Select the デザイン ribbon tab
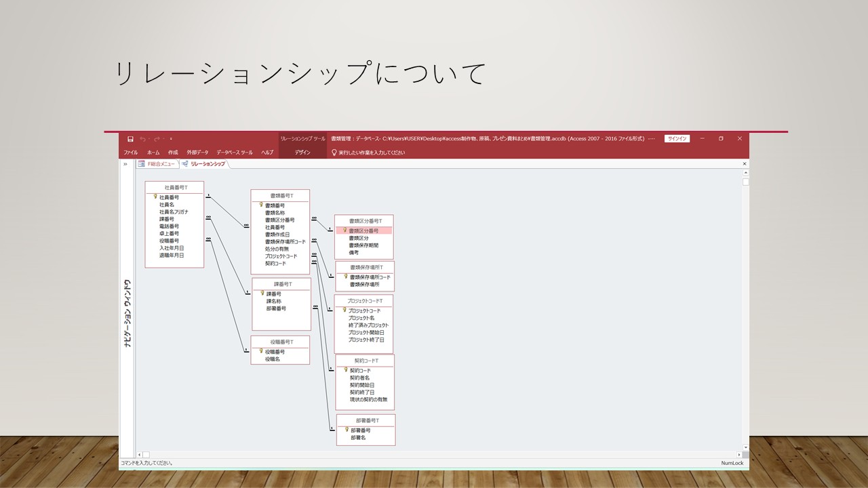The width and height of the screenshot is (868, 488). (302, 152)
